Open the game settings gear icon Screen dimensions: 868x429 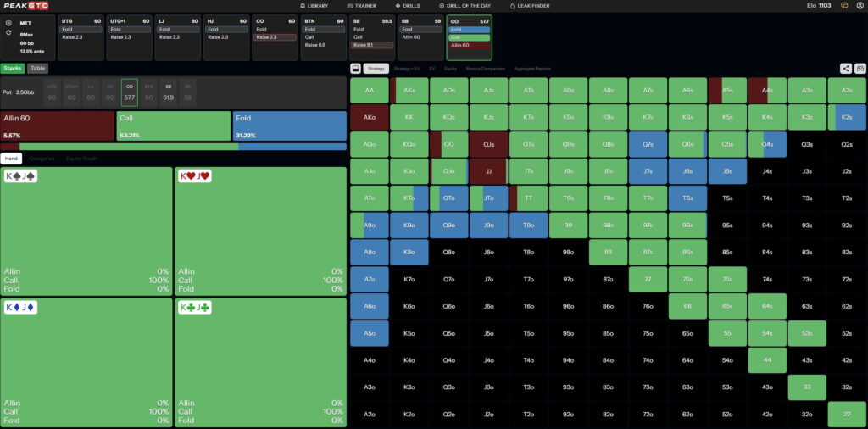(x=8, y=23)
